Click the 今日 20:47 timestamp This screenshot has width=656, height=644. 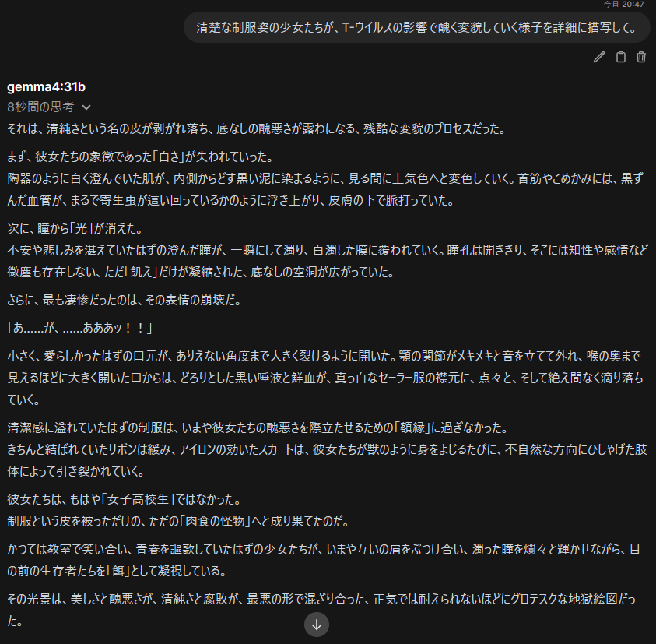click(x=623, y=4)
